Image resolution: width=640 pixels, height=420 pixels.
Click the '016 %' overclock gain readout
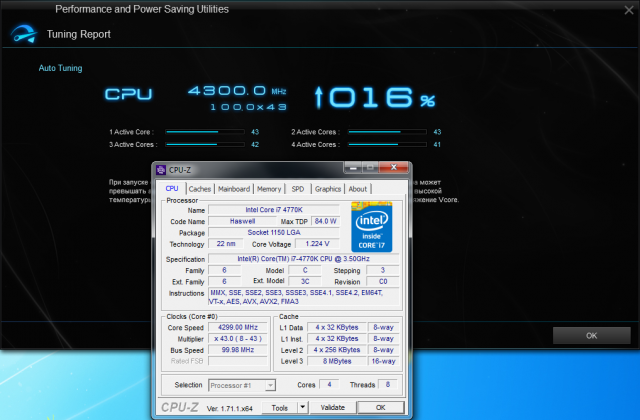click(x=375, y=98)
